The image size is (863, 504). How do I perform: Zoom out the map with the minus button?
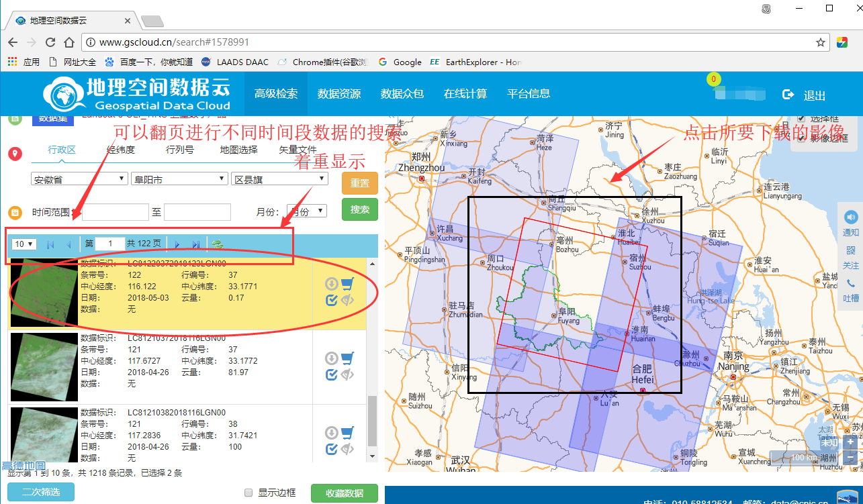[x=851, y=458]
